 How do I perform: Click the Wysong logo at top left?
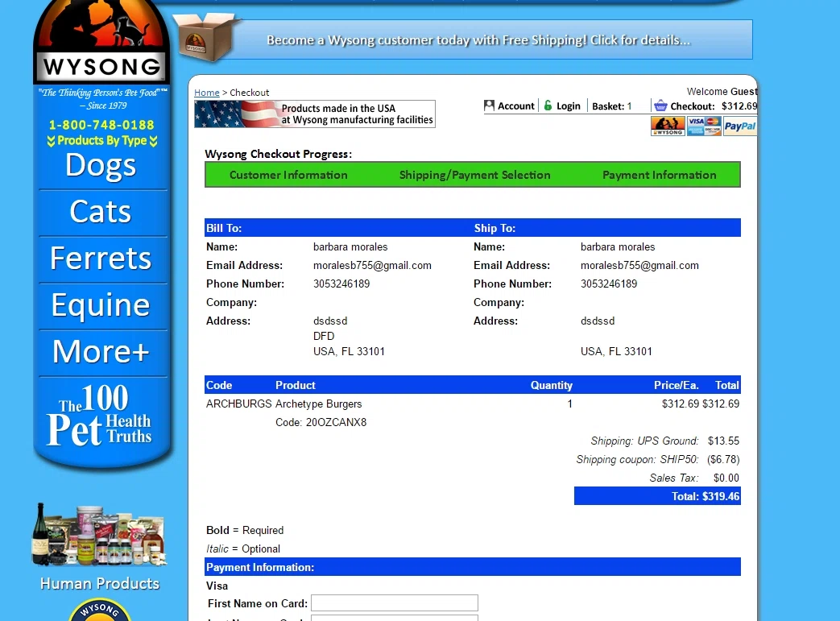point(101,42)
